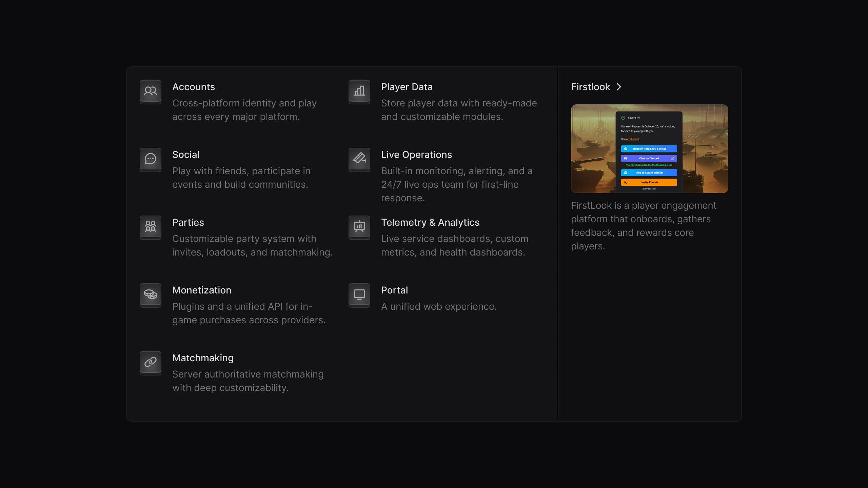Click the Social description about friends

click(241, 178)
